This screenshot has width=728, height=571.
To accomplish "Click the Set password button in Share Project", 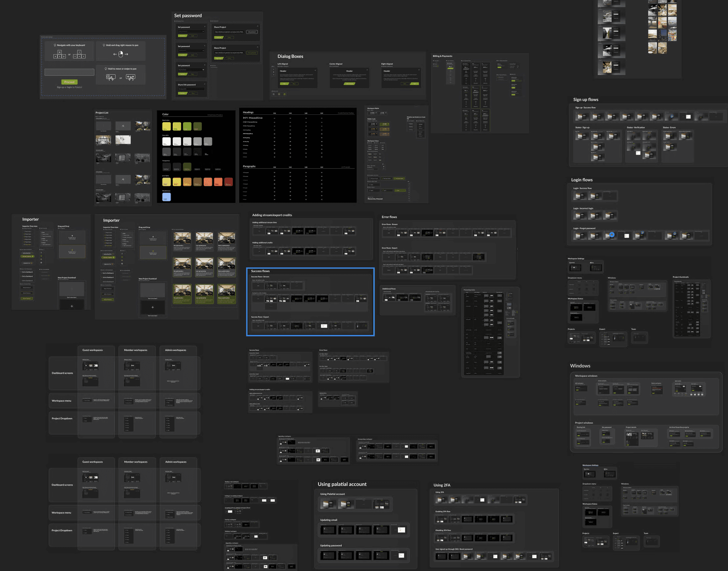I will click(x=252, y=32).
